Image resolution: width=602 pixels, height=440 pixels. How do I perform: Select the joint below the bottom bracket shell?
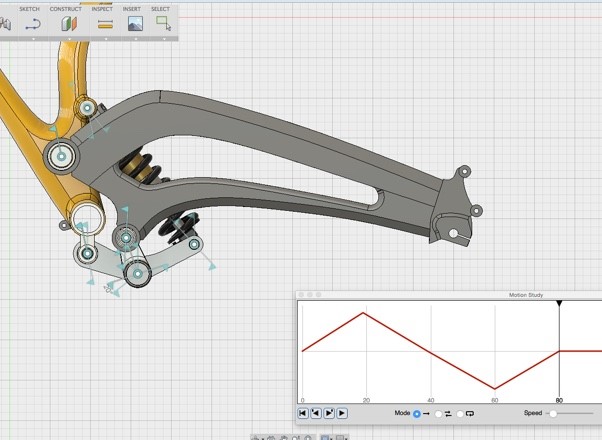pos(88,253)
